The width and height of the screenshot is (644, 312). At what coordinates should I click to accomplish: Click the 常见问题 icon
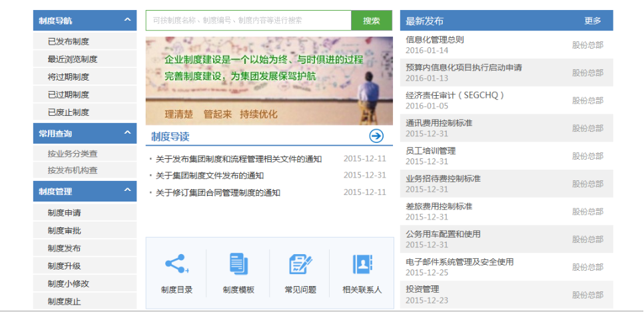[300, 265]
